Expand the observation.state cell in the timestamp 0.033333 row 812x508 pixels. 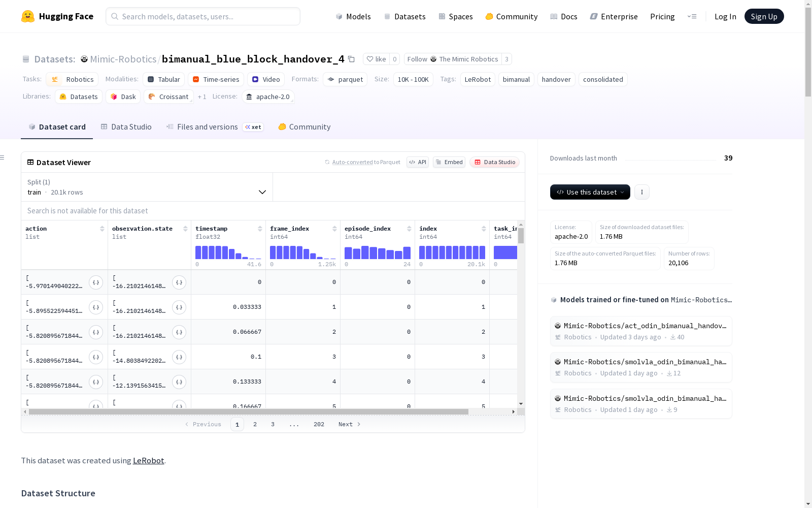(179, 307)
